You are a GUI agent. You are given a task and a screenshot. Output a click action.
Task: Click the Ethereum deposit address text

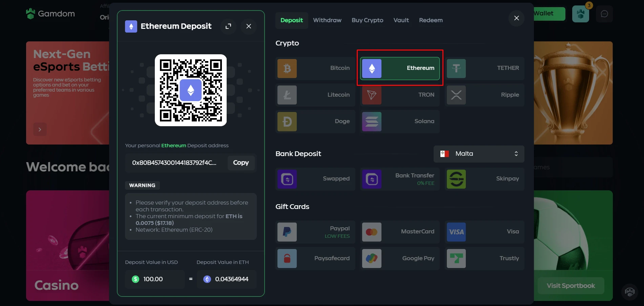(174, 163)
